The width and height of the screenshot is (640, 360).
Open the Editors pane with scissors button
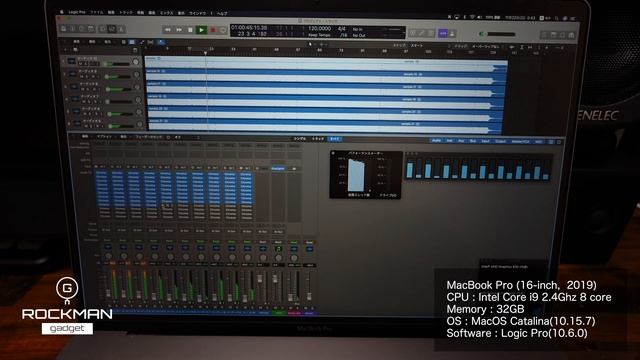coord(121,29)
